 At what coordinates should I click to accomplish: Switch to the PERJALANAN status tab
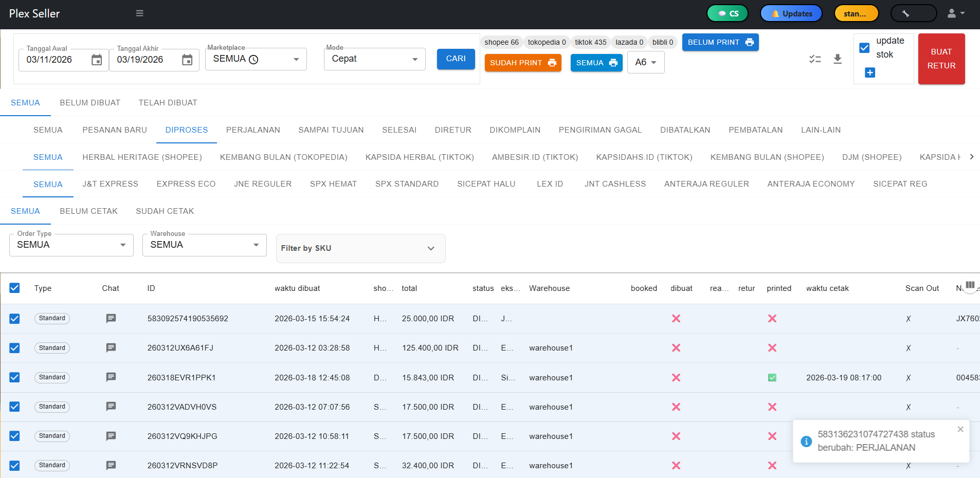[x=253, y=130]
